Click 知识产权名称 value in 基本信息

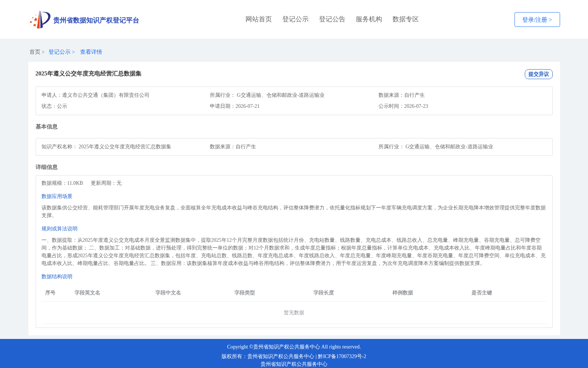coord(125,146)
